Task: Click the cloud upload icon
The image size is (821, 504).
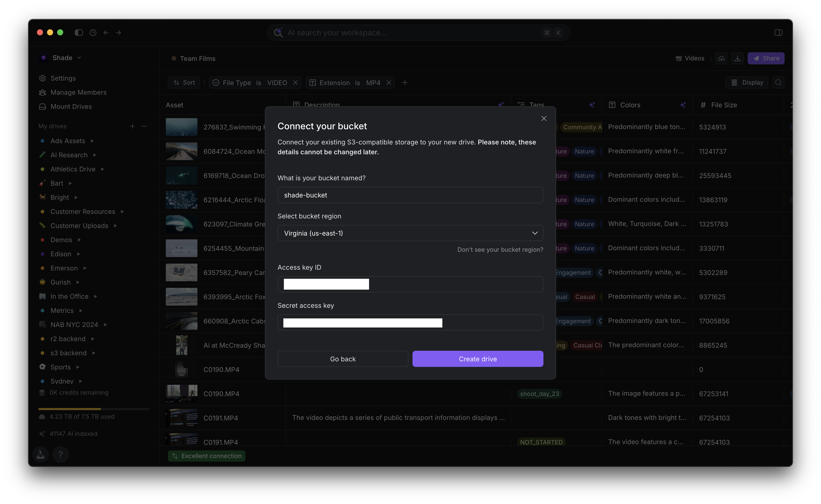Action: click(x=721, y=58)
